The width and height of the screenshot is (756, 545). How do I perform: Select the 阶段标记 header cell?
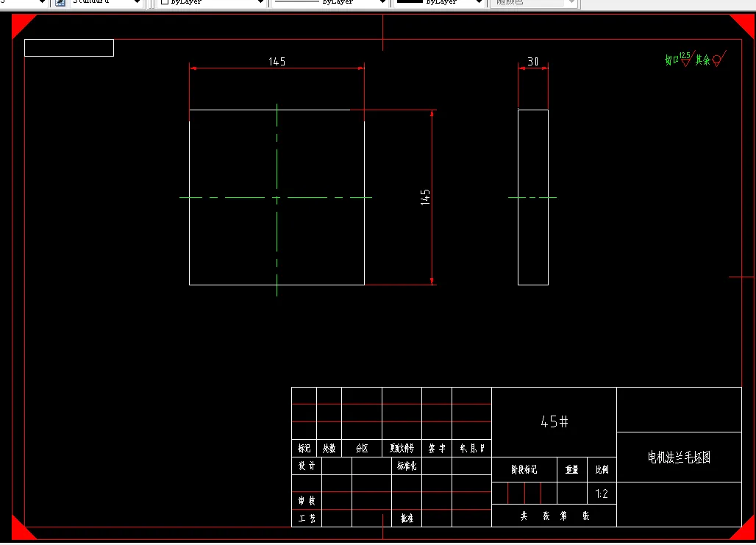click(524, 469)
